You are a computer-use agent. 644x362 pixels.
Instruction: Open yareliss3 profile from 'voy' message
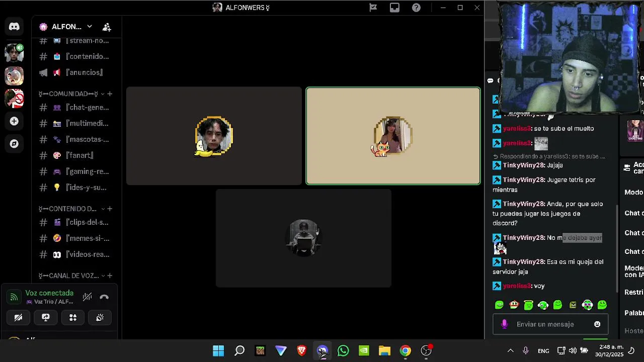click(x=517, y=286)
